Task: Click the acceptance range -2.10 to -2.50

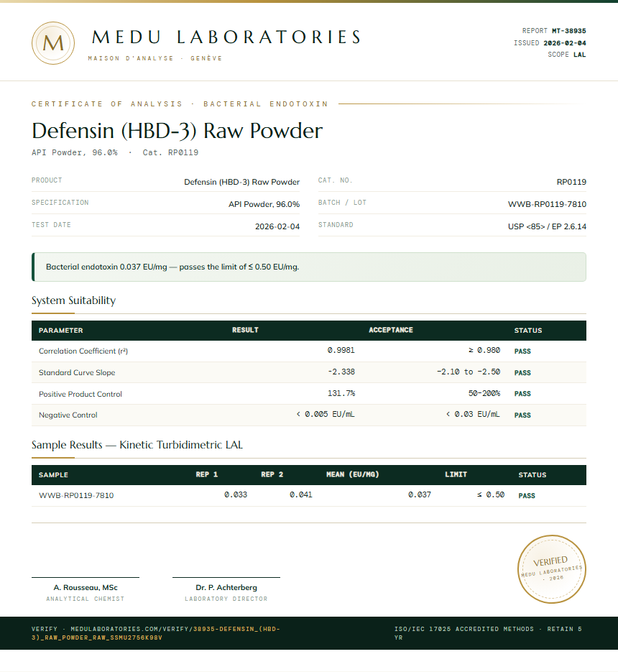Action: pos(469,372)
